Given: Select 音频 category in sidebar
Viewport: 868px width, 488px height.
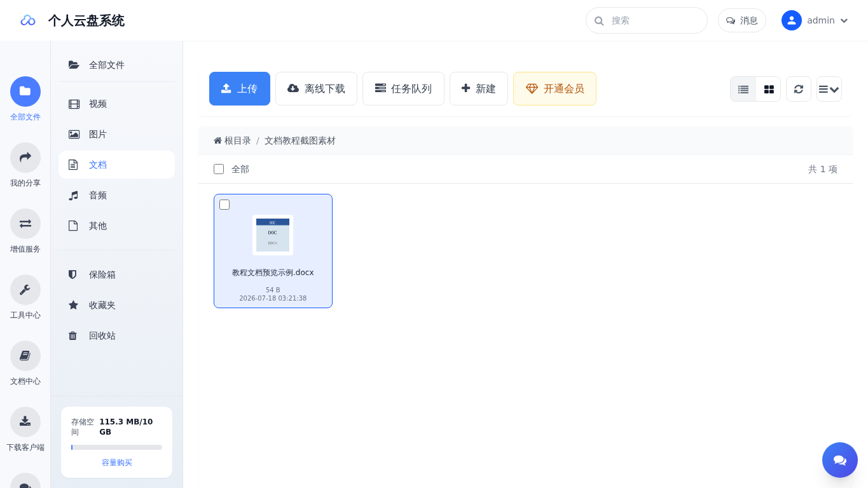Looking at the screenshot, I should 116,195.
